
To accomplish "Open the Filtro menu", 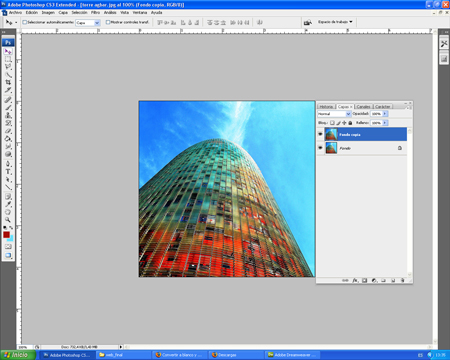I will 95,12.
